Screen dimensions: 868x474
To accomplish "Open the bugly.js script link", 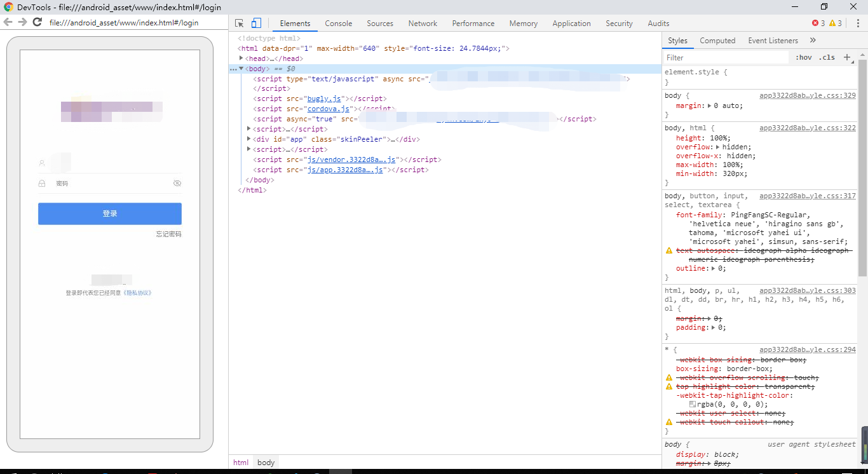I will [325, 99].
